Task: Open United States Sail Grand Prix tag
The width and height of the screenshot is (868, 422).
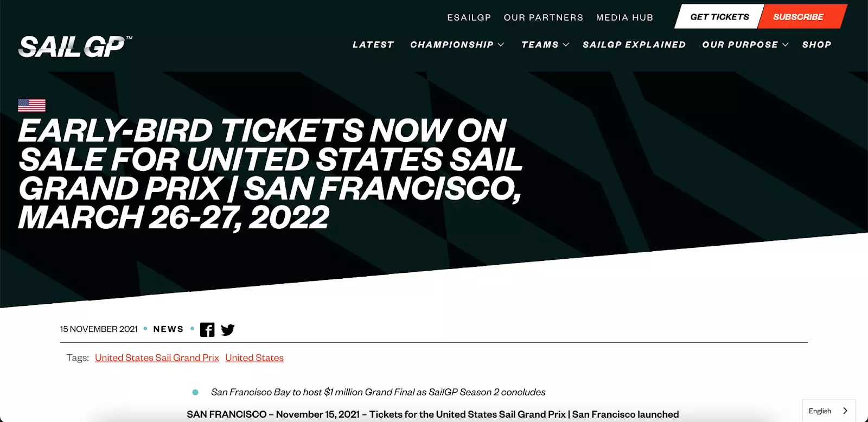Action: (x=157, y=357)
